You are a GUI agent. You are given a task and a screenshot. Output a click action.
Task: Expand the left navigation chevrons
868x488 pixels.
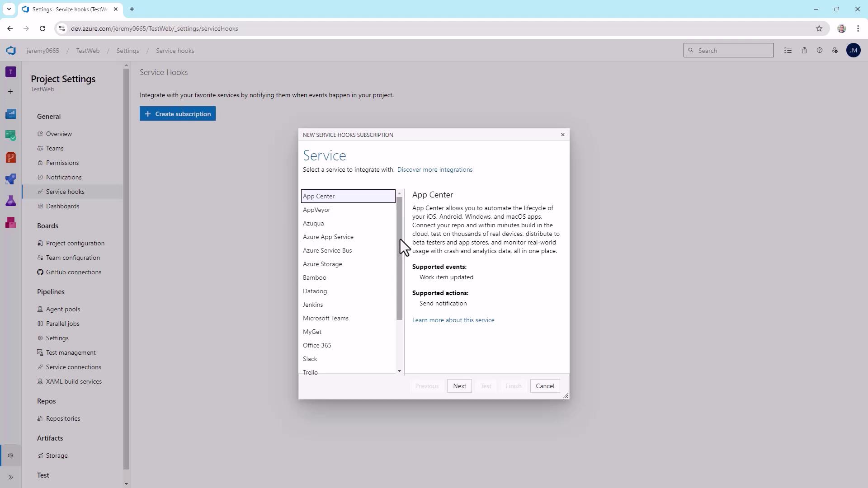(11, 477)
